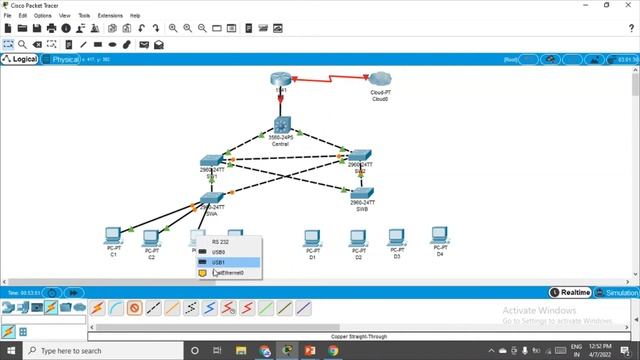Open the Edit menu
640x360 pixels.
pos(22,16)
